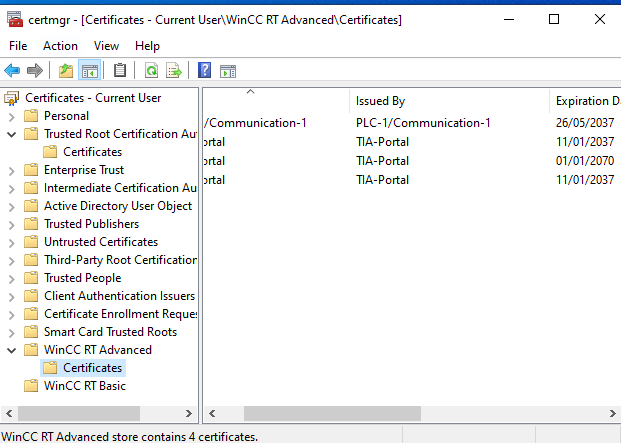
Task: Click the Certificates - Current User root icon
Action: 11,98
